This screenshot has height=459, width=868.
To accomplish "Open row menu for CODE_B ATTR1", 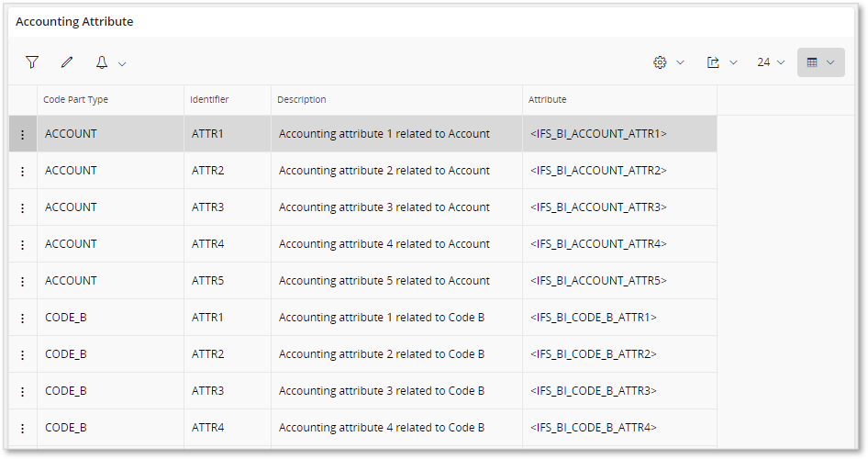I will click(x=23, y=318).
